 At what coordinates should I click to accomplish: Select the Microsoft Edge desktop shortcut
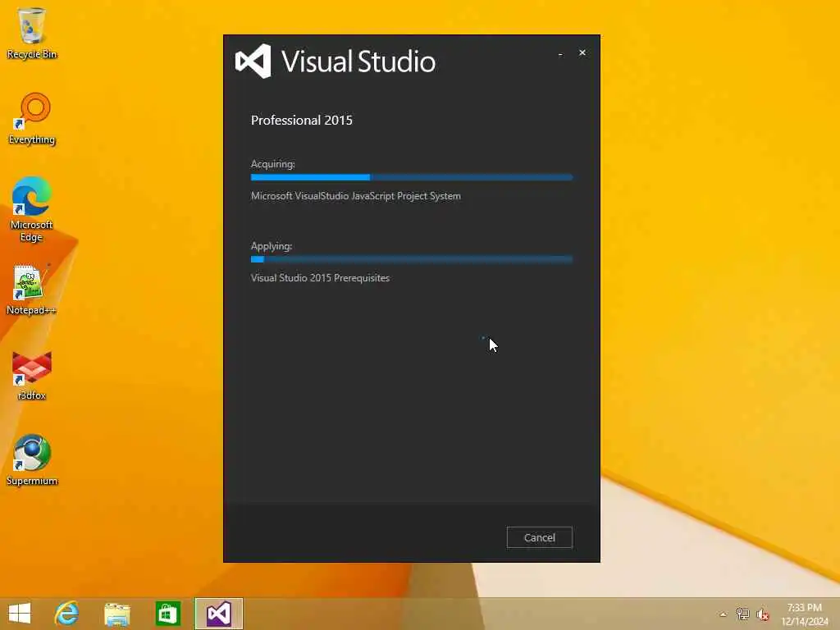[x=32, y=209]
